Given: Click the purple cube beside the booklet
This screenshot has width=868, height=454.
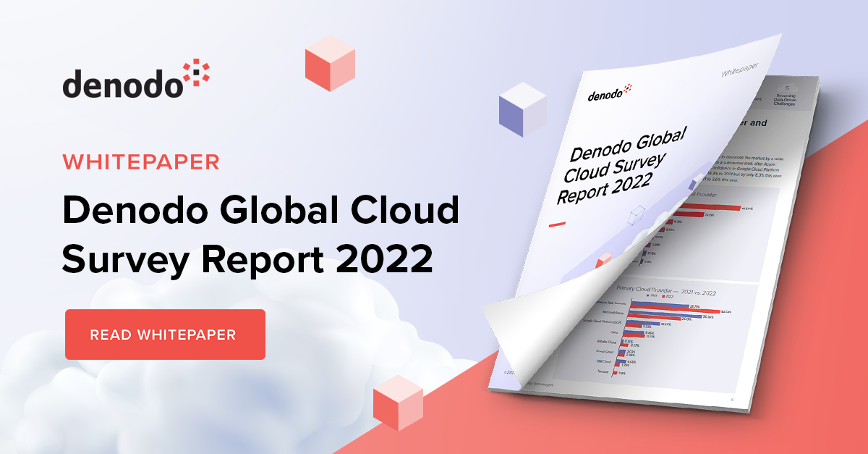Looking at the screenshot, I should 521,109.
